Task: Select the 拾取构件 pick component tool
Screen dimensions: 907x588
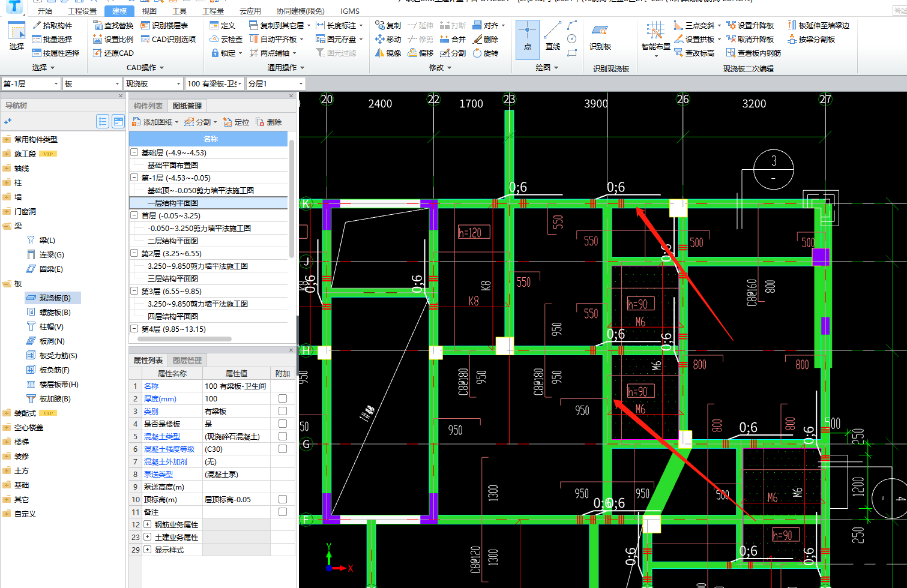Action: 52,25
